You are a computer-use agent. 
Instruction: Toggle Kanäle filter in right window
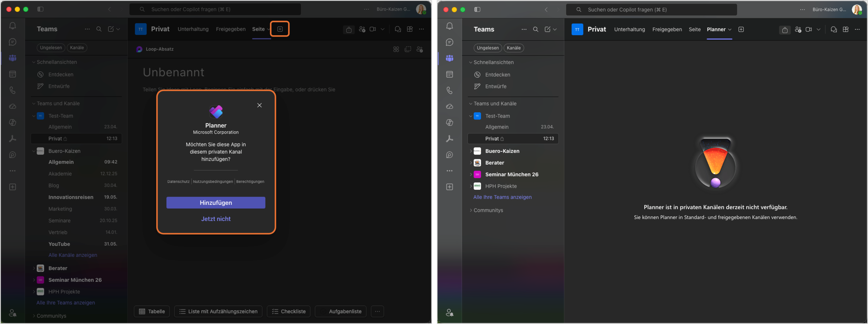[x=514, y=48]
